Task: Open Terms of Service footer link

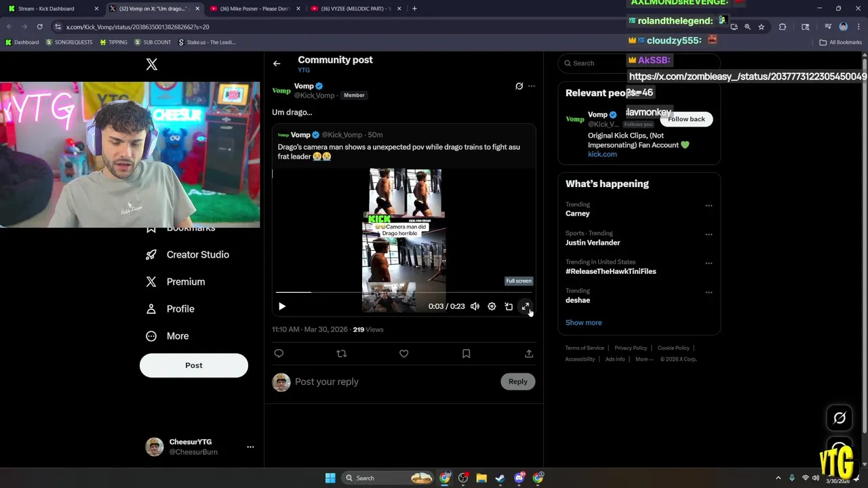Action: [585, 348]
